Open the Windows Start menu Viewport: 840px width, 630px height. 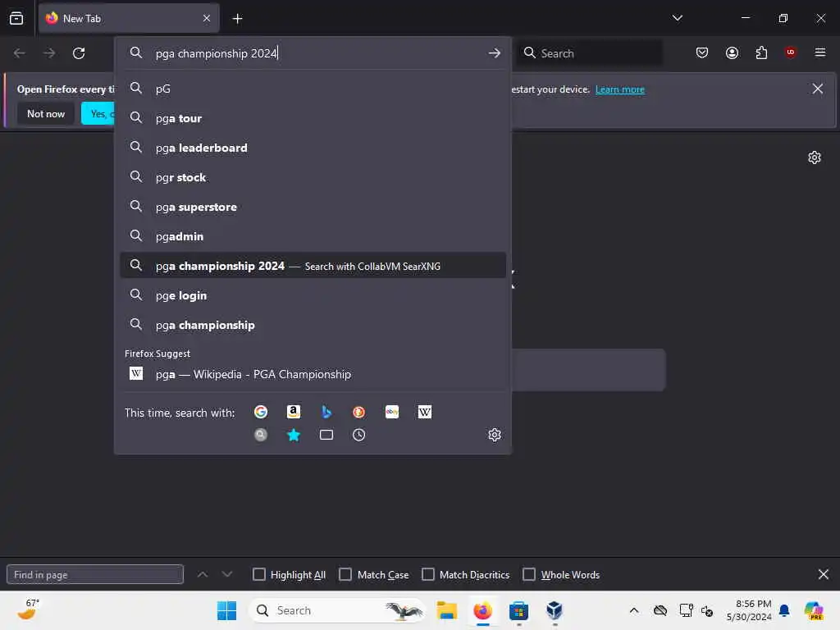pos(226,610)
